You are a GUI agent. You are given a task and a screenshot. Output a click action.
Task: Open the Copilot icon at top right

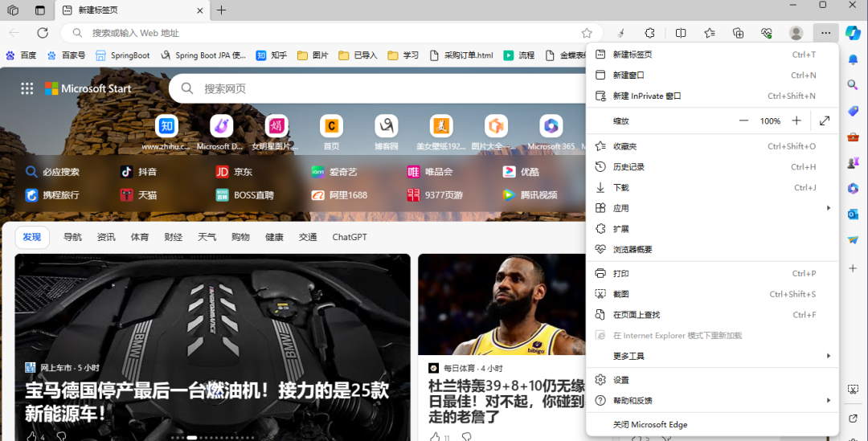point(853,33)
